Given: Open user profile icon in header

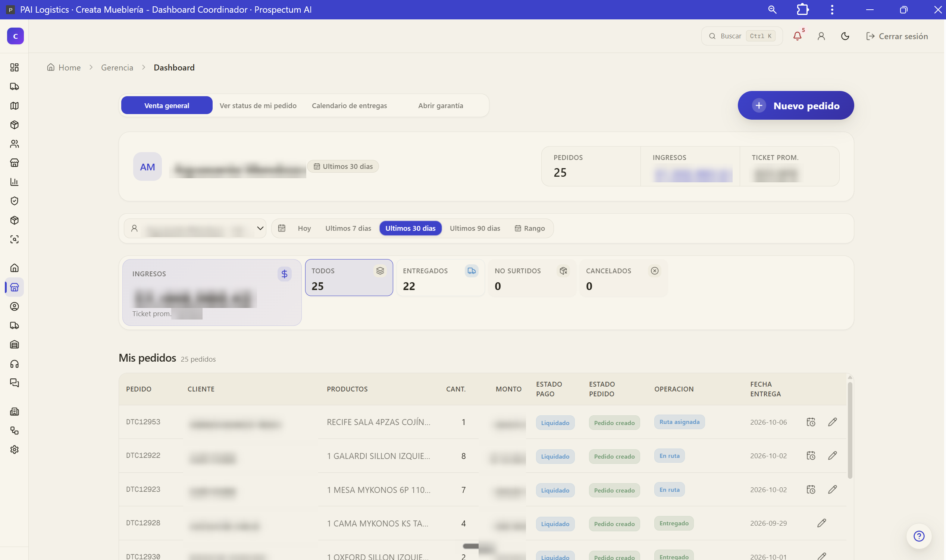Looking at the screenshot, I should (x=821, y=36).
